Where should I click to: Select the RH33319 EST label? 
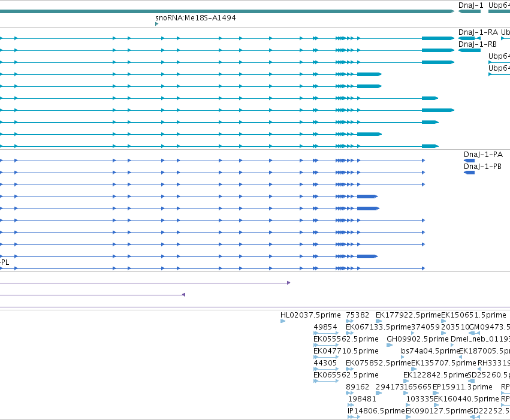(x=494, y=363)
